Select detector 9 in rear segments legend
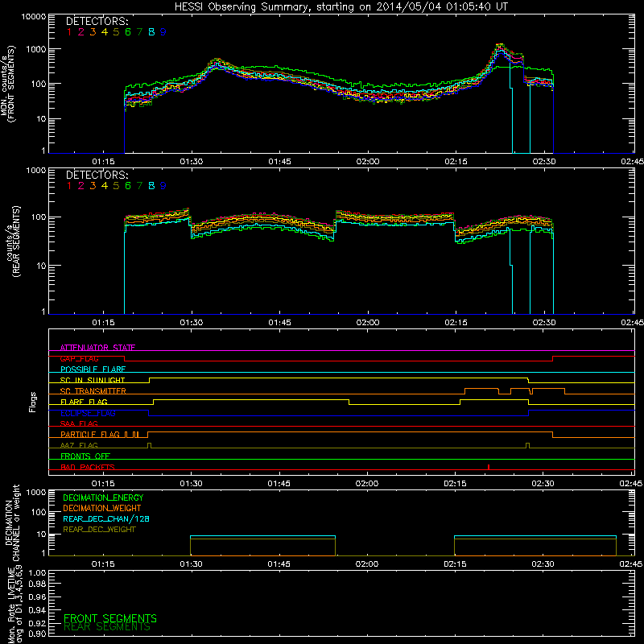 coord(163,186)
